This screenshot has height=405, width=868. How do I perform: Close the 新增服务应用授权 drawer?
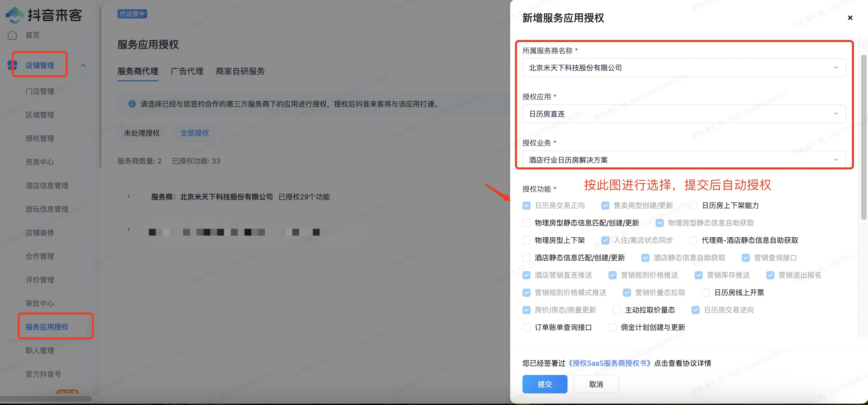pos(850,18)
